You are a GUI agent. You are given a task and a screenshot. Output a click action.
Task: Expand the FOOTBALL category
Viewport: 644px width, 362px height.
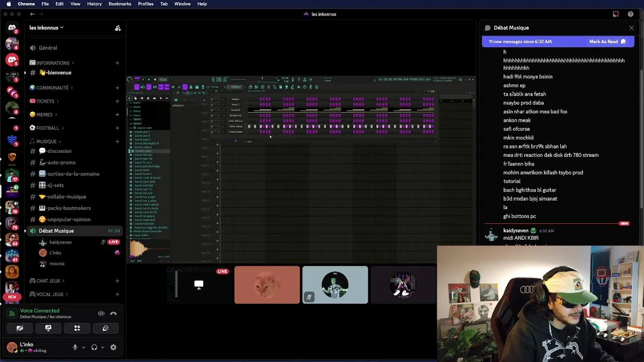point(47,128)
